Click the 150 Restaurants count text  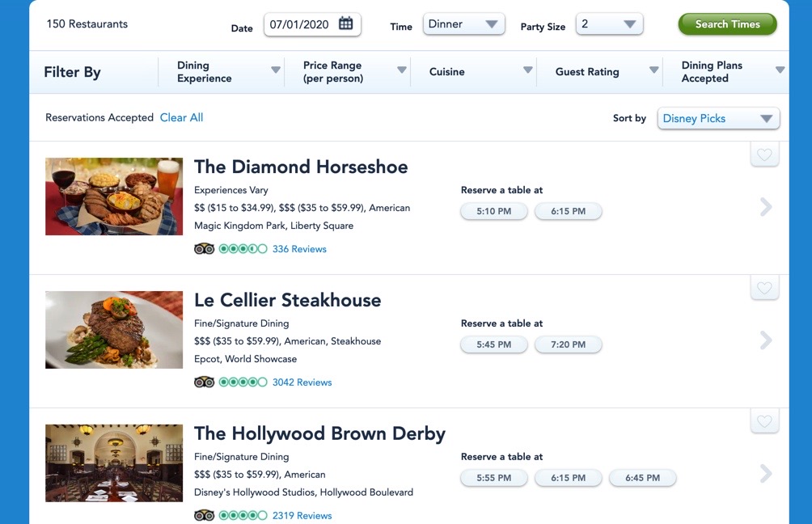point(87,23)
